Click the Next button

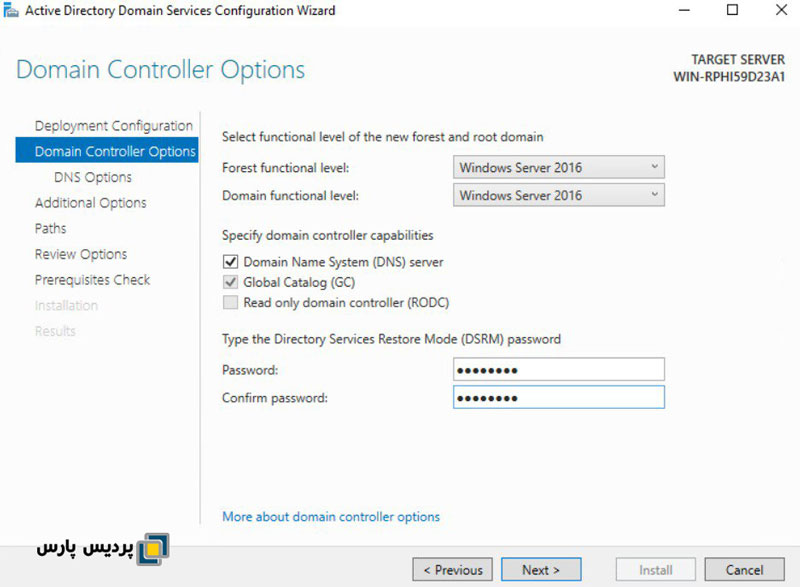pyautogui.click(x=541, y=570)
